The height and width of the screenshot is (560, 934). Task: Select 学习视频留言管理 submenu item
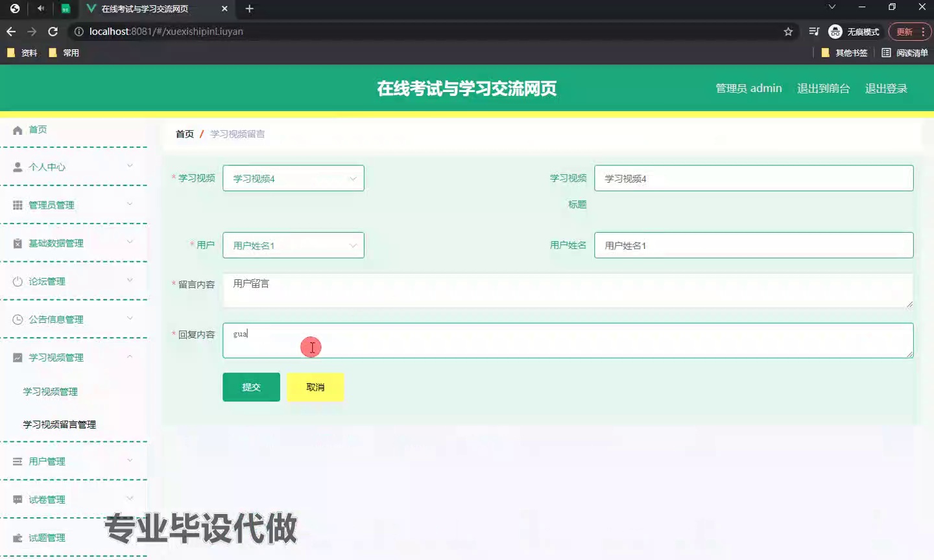click(x=60, y=425)
